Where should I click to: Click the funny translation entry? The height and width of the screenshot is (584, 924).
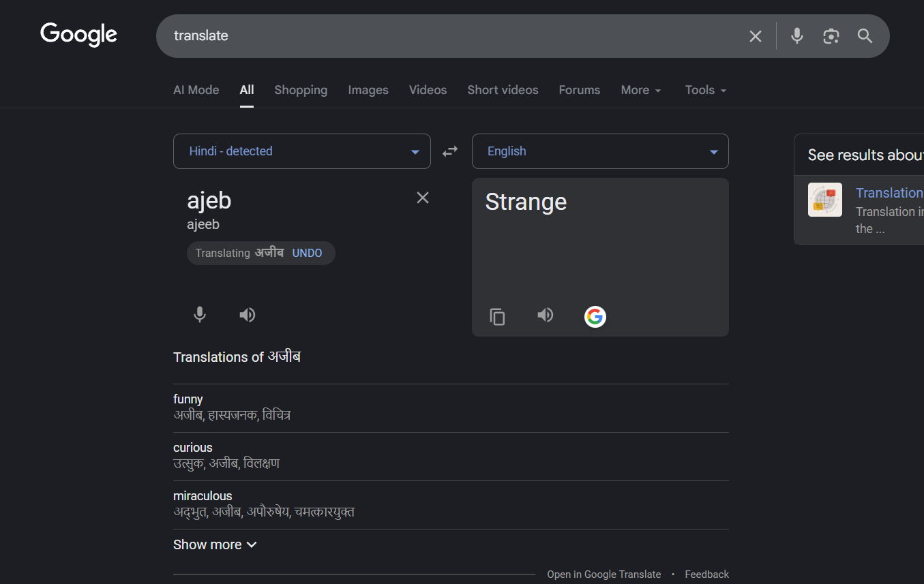click(x=451, y=407)
